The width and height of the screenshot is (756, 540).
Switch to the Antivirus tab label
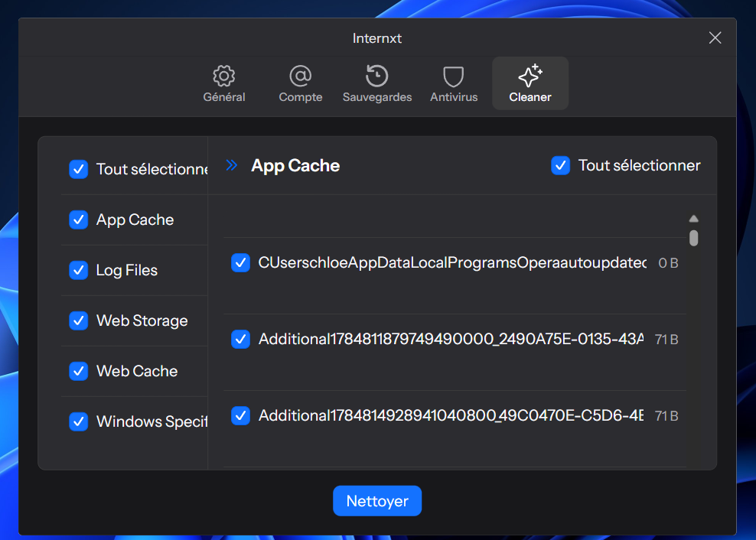tap(454, 97)
